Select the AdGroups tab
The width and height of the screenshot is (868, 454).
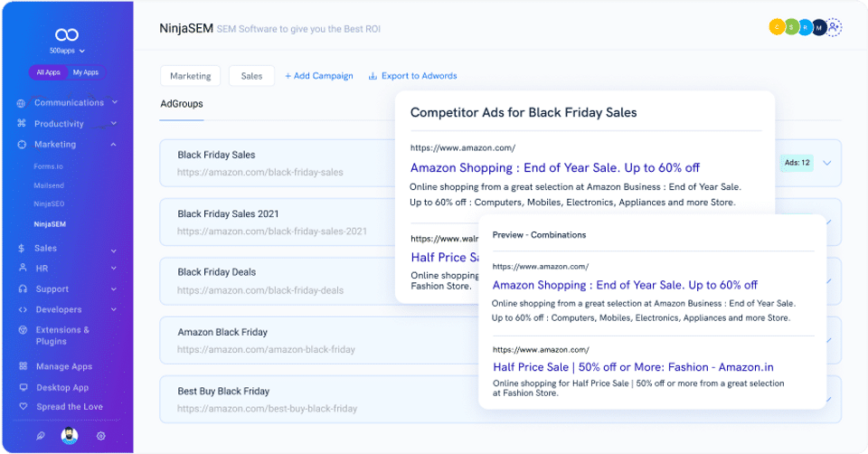(182, 103)
